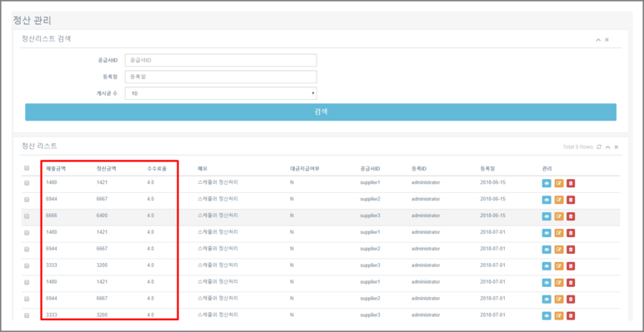
Task: Delete the 6666 settlement row
Action: pos(571,216)
